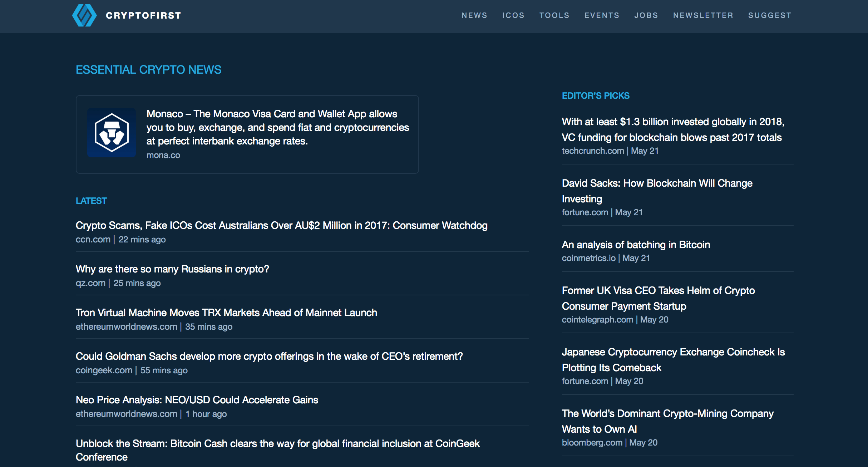Click the '22 mins ago' timestamp
The height and width of the screenshot is (467, 868).
(142, 240)
